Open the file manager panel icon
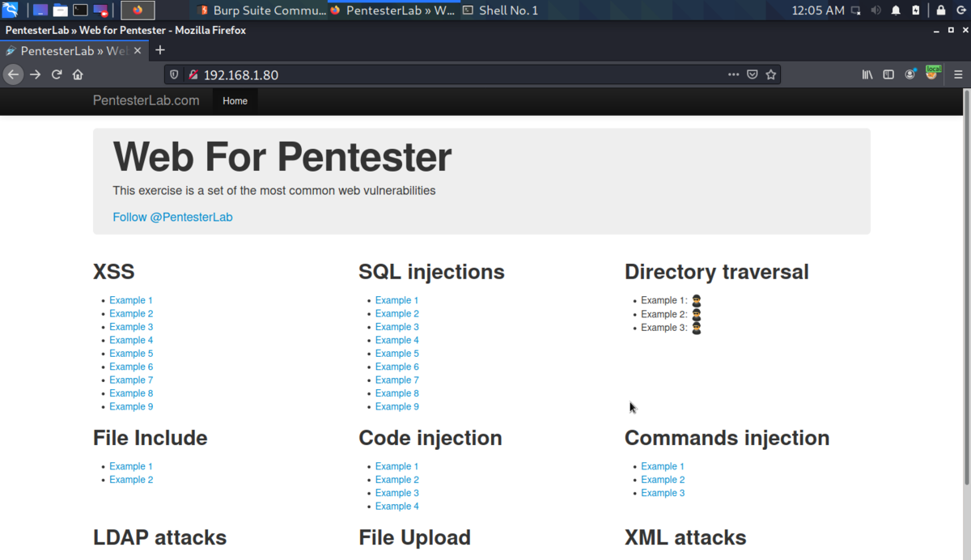Screen dimensions: 971x560 (61, 11)
